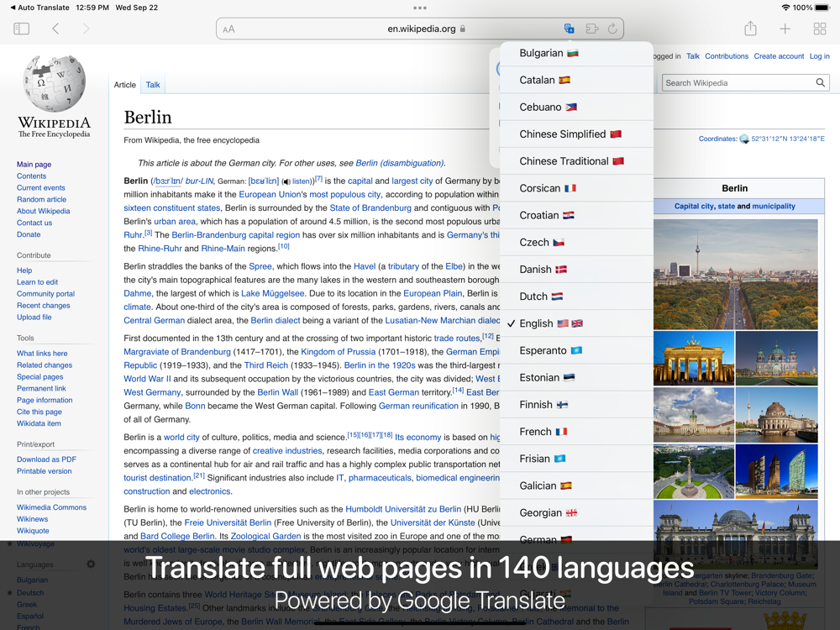Select French translation language

click(x=576, y=432)
